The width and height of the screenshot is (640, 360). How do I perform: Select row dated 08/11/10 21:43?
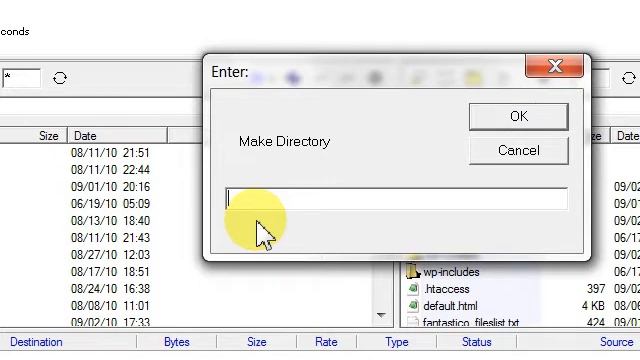point(110,238)
